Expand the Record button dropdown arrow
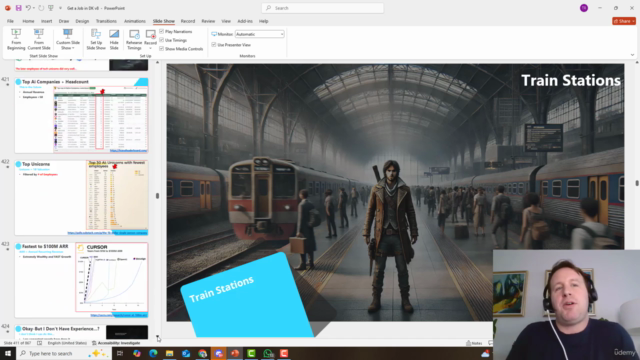The width and height of the screenshot is (640, 360). pos(150,48)
